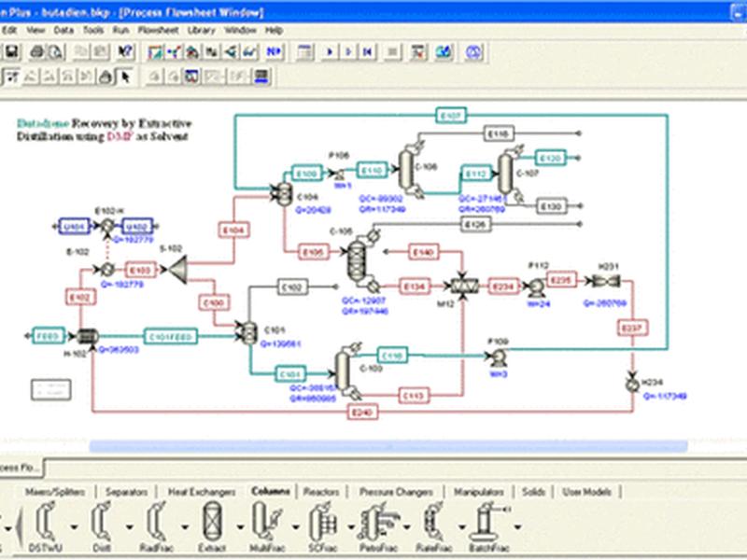This screenshot has height=560, width=747.
Task: Open the Library menu
Action: (201, 30)
